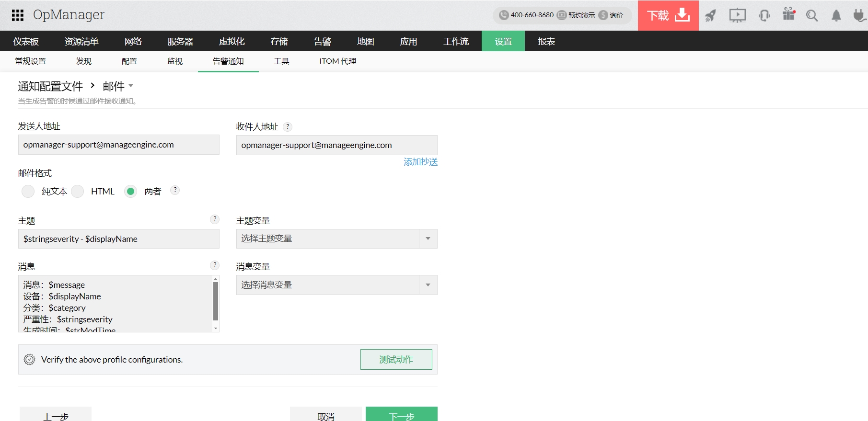Switch to 发现 tab

tap(84, 61)
